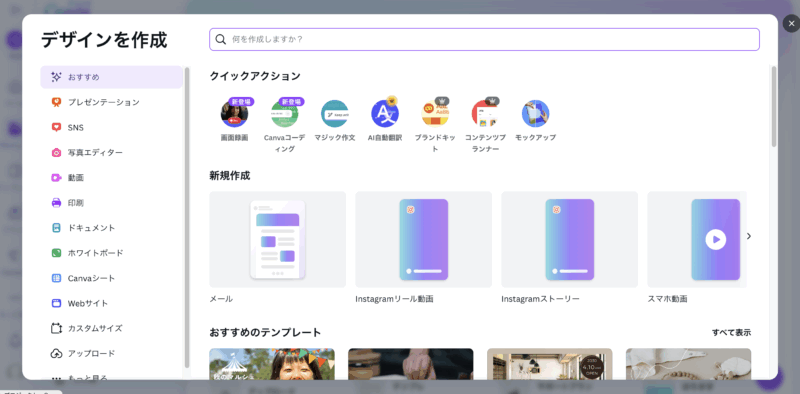The height and width of the screenshot is (394, 800).
Task: Click the sidebar category list scrollbar
Action: pos(187,217)
